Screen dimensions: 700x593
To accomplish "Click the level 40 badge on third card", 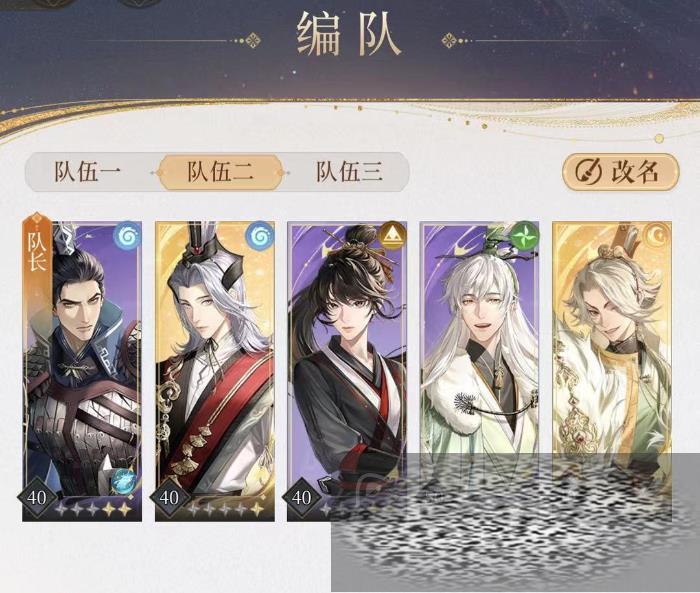I will (301, 497).
